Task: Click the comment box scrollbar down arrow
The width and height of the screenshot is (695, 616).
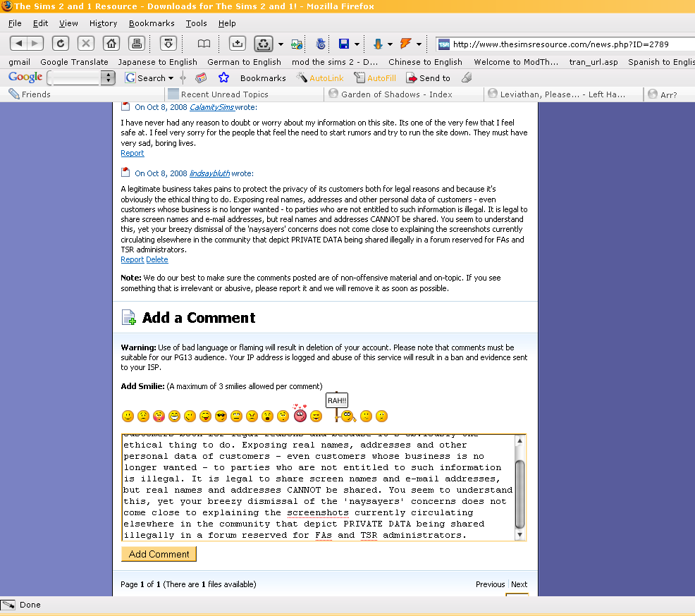Action: pyautogui.click(x=520, y=535)
